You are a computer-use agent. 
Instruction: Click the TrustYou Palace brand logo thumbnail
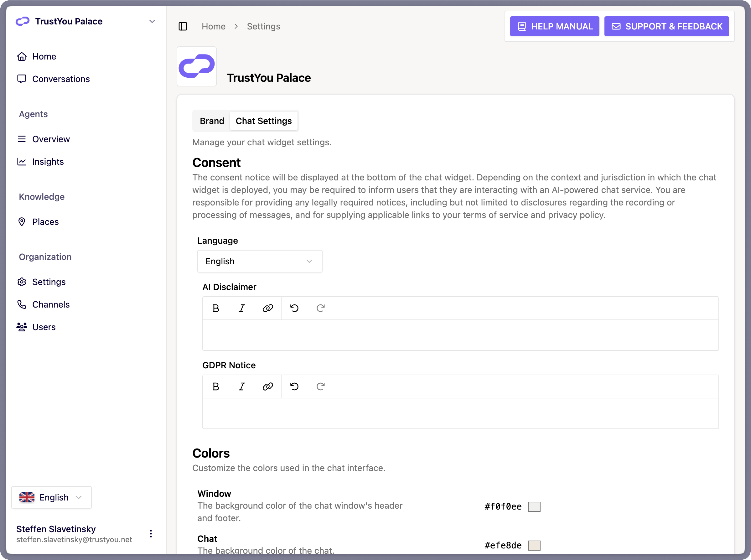tap(197, 66)
